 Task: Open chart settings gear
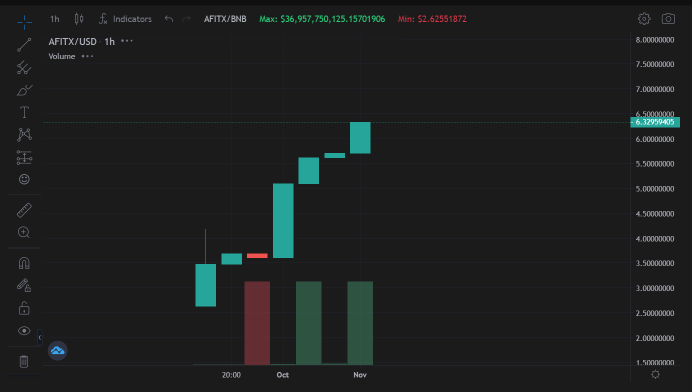[x=644, y=19]
